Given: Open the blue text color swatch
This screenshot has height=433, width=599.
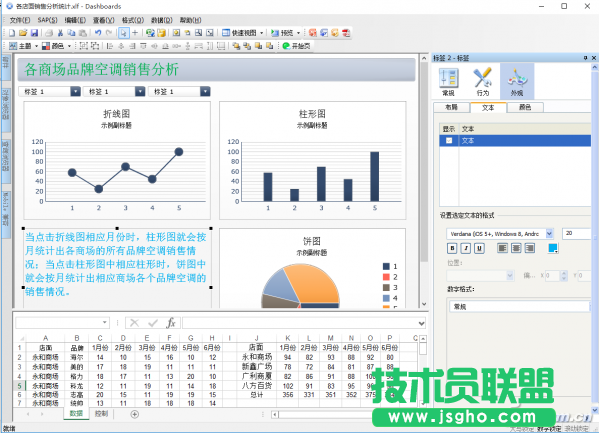Looking at the screenshot, I should (553, 248).
